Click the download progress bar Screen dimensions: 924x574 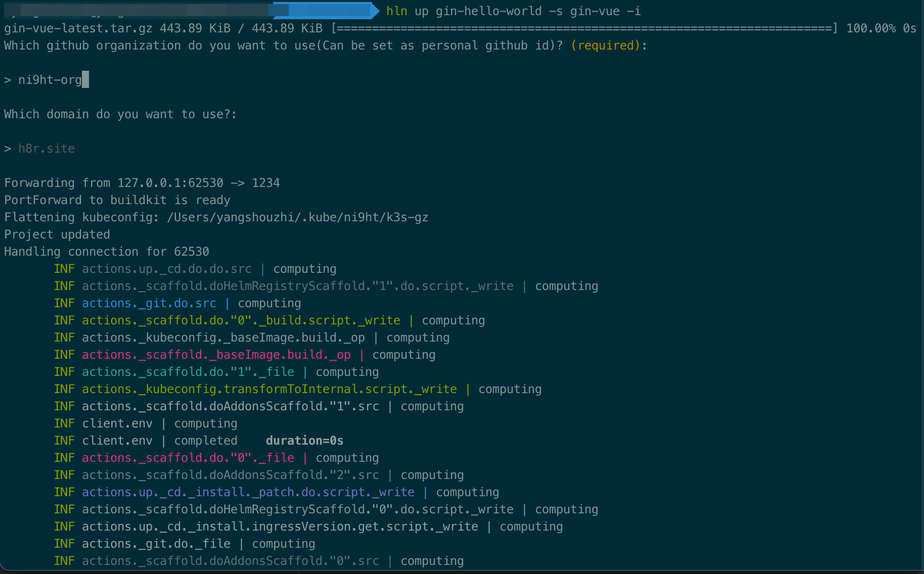coord(584,28)
